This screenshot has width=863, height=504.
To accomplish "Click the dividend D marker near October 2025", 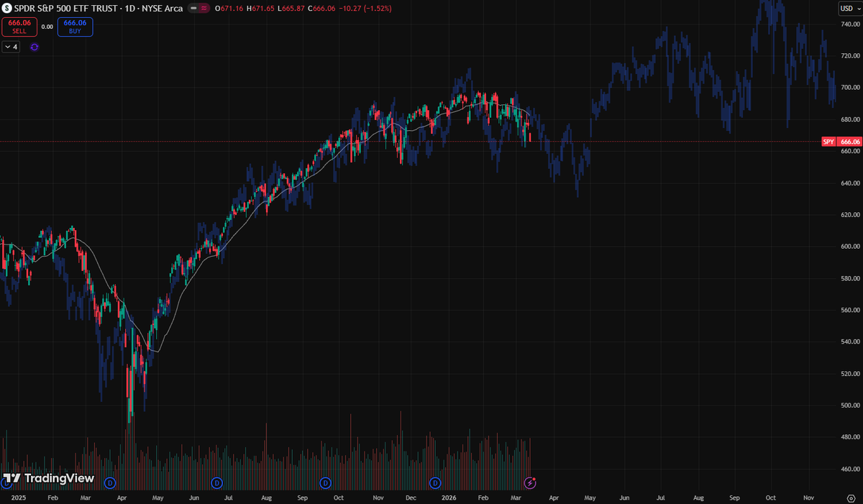I will pos(325,482).
